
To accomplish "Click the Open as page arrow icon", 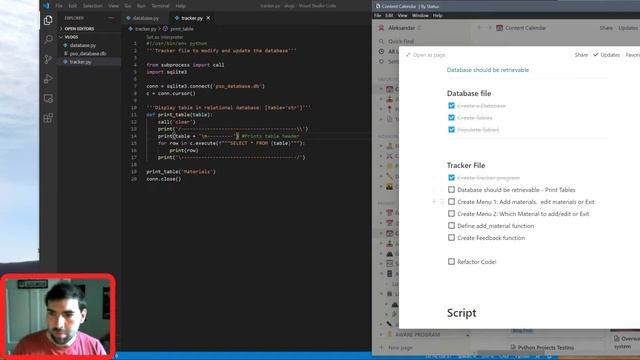I will pyautogui.click(x=408, y=55).
